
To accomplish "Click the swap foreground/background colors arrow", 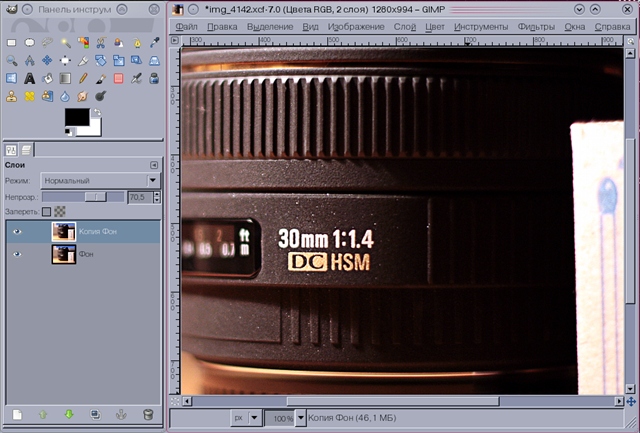I will 98,113.
